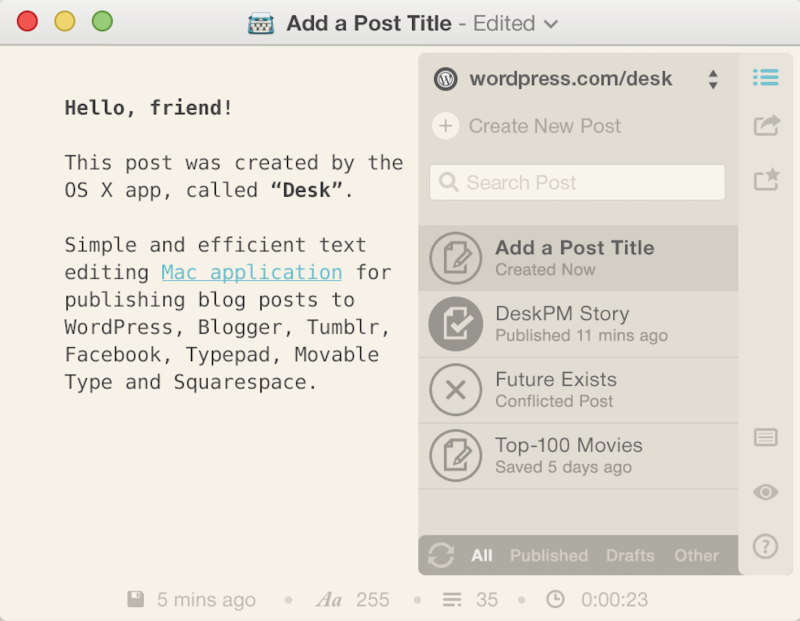Toggle the preview eye icon
800x621 pixels.
click(765, 492)
